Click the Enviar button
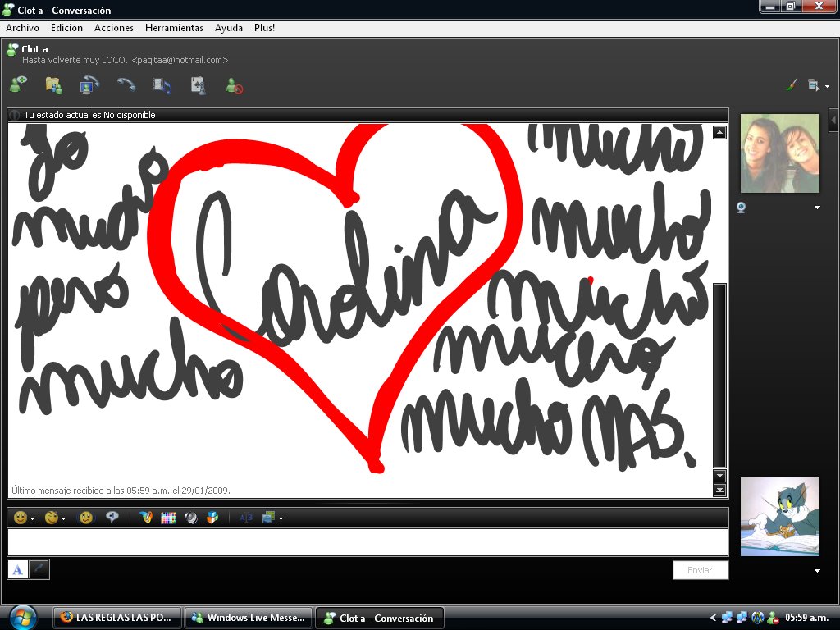This screenshot has width=840, height=630. click(701, 570)
